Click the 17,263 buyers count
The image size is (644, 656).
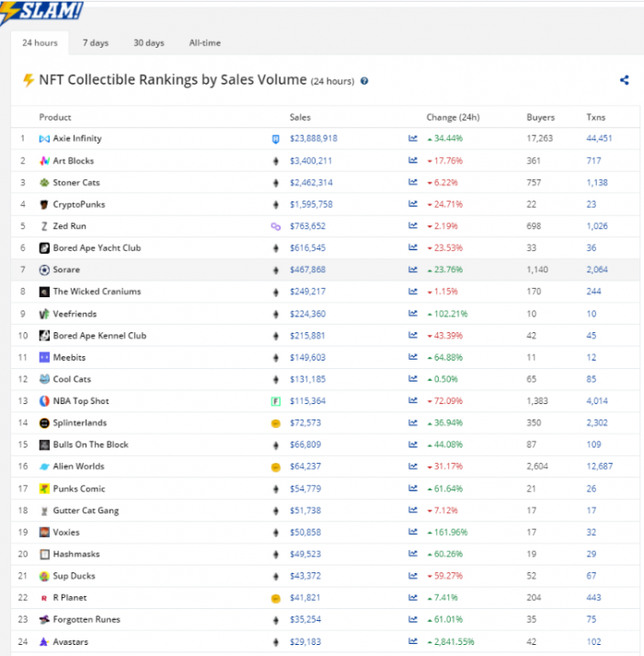[539, 139]
